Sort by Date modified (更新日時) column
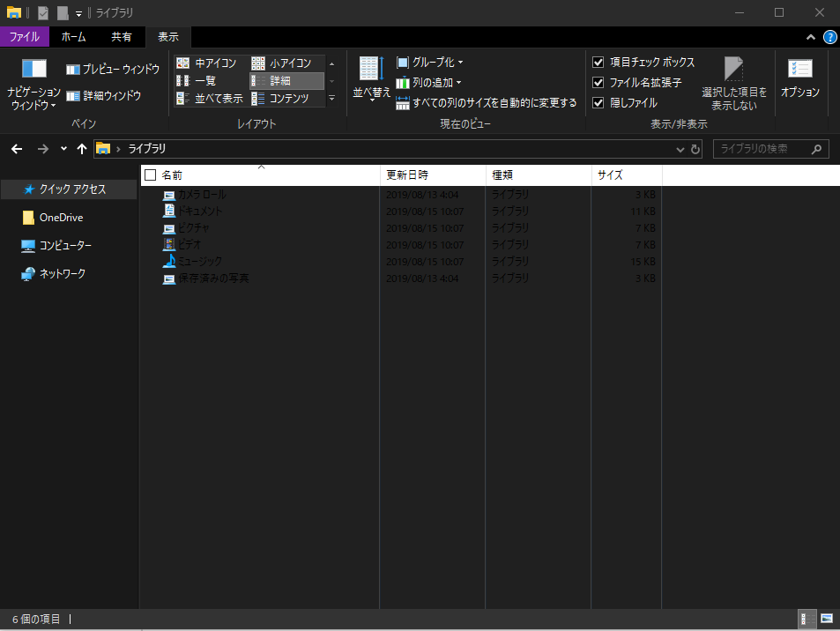 tap(433, 175)
